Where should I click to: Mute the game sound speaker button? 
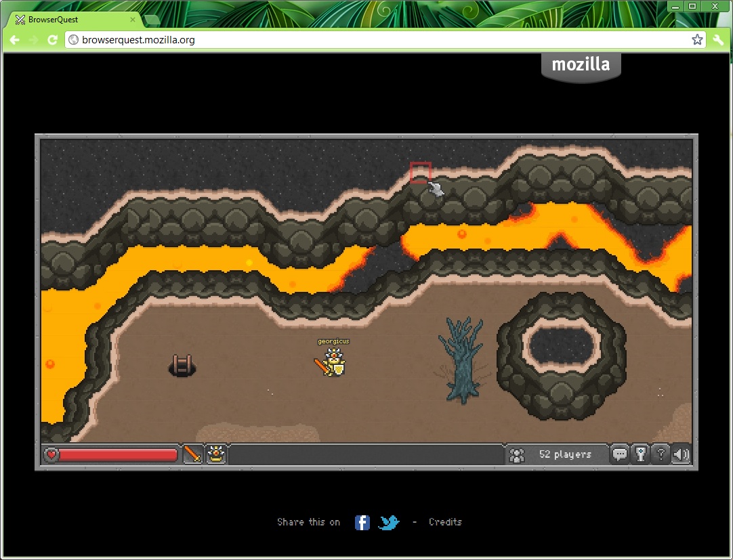(x=681, y=454)
